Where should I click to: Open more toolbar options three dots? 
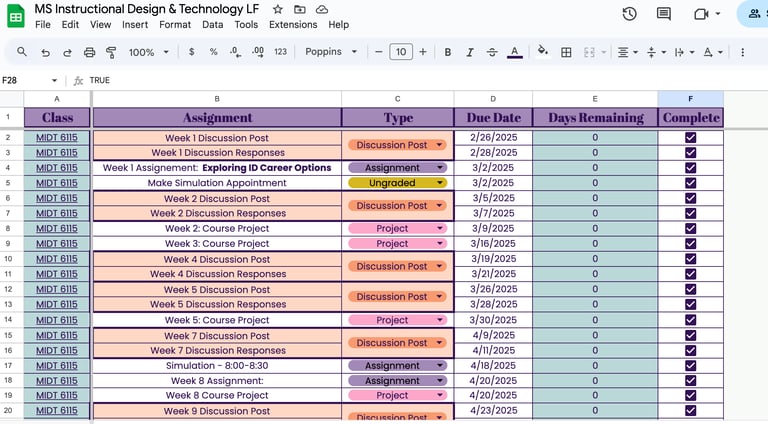pyautogui.click(x=743, y=52)
